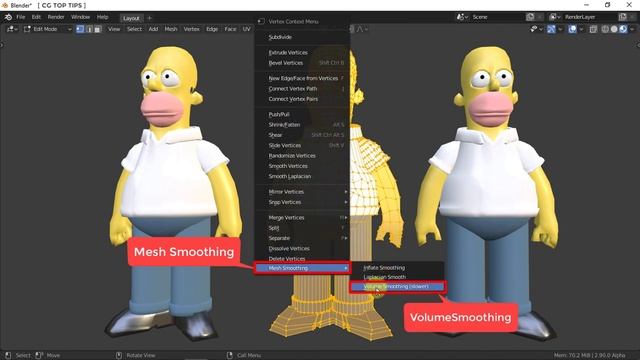Switch to the Layout workspace tab
This screenshot has height=360, width=640.
(x=131, y=18)
